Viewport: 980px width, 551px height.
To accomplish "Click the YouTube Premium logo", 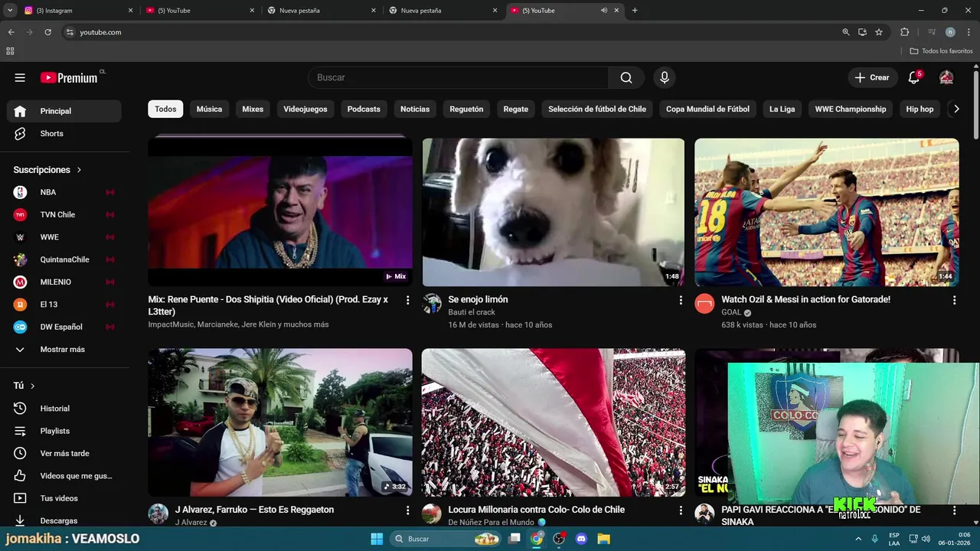I will click(70, 77).
